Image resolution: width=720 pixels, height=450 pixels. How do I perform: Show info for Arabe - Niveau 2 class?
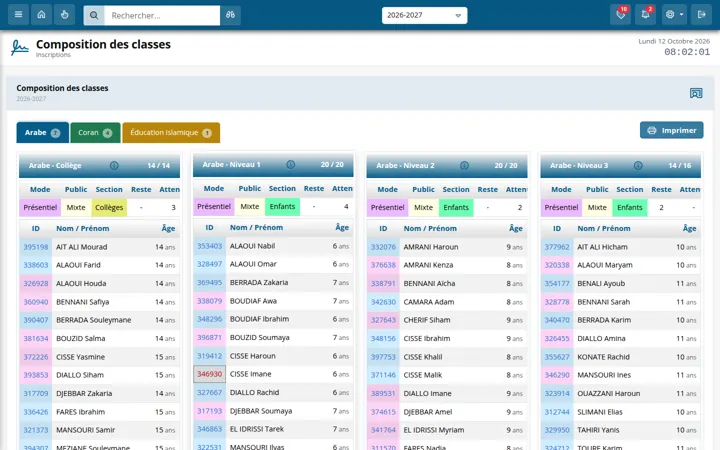(464, 165)
